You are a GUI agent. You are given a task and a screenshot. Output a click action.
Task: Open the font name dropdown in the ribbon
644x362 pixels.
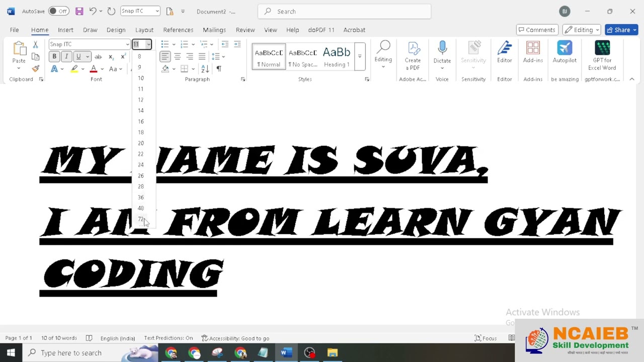127,44
